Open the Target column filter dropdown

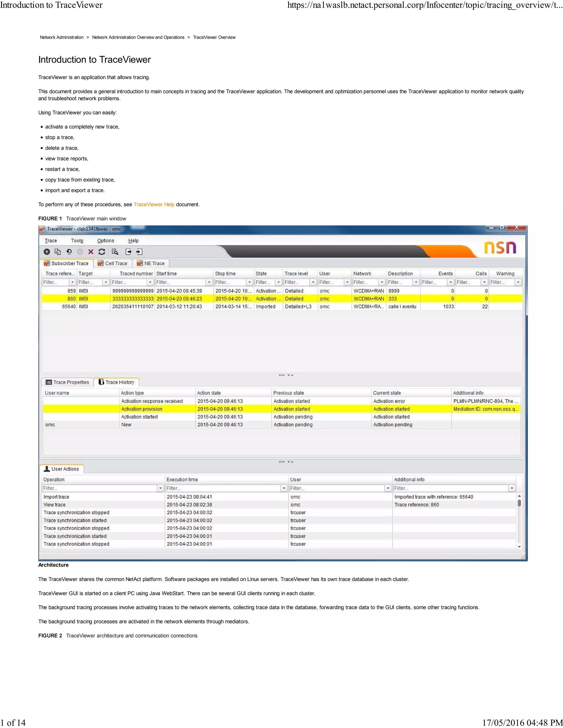tap(106, 282)
